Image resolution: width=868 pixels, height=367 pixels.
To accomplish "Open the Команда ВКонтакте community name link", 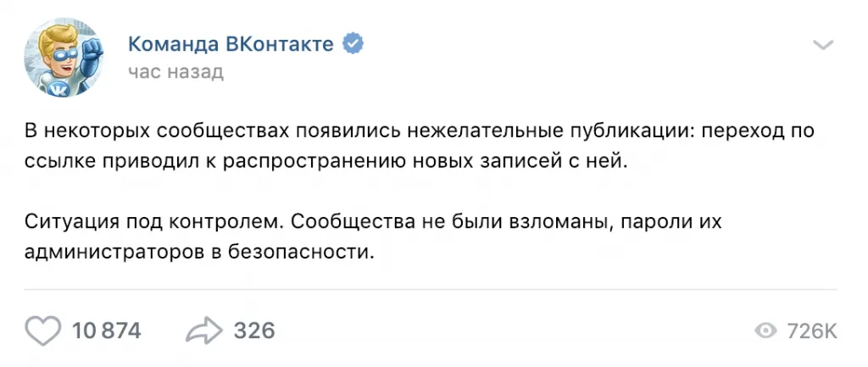I will tap(231, 44).
